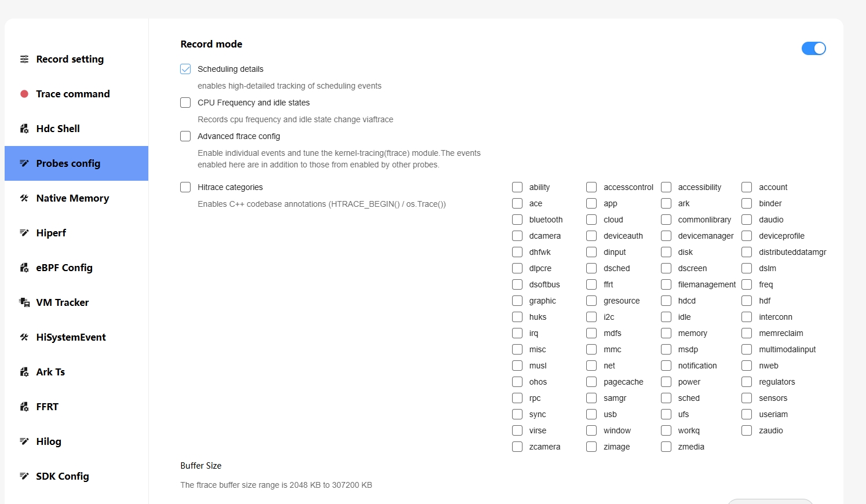Click the Native Memory tools icon
866x504 pixels.
pos(24,198)
